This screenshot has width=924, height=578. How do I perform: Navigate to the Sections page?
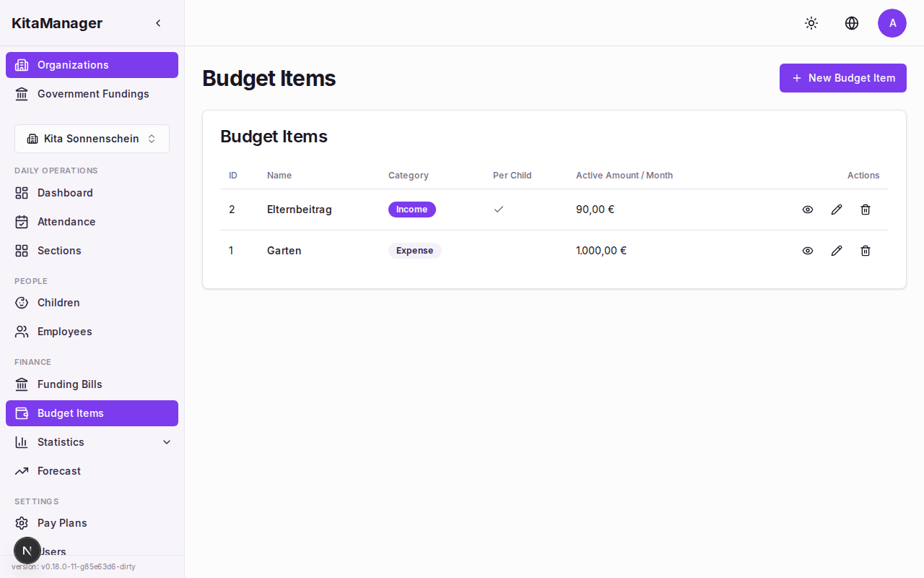59,251
